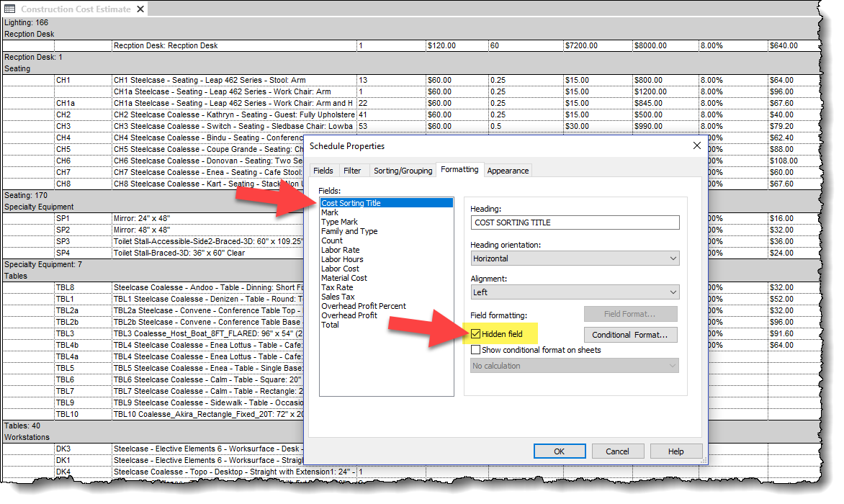
Task: Click the Help button
Action: (x=676, y=451)
